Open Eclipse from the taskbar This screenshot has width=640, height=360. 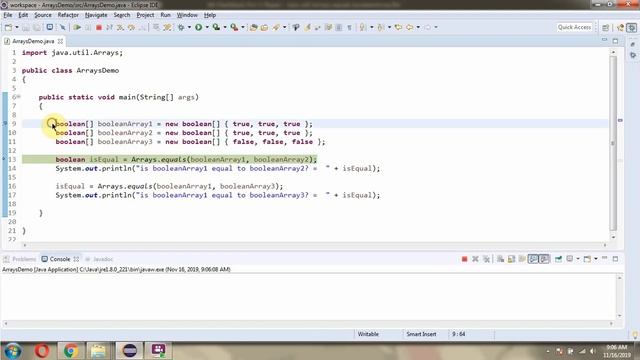(129, 351)
